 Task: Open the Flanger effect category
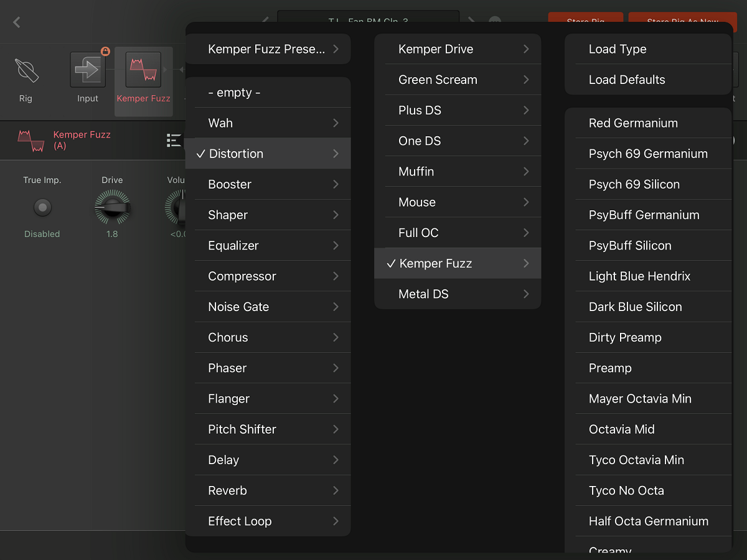pos(268,399)
